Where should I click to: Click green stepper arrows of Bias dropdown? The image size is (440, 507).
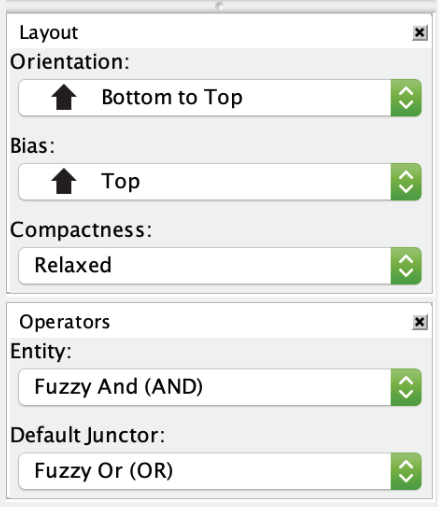406,182
